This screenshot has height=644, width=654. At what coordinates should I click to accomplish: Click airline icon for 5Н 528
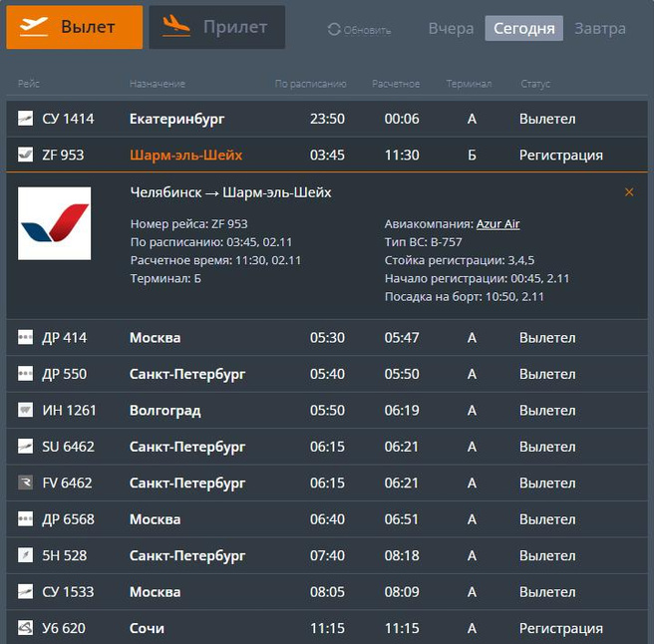(x=25, y=555)
